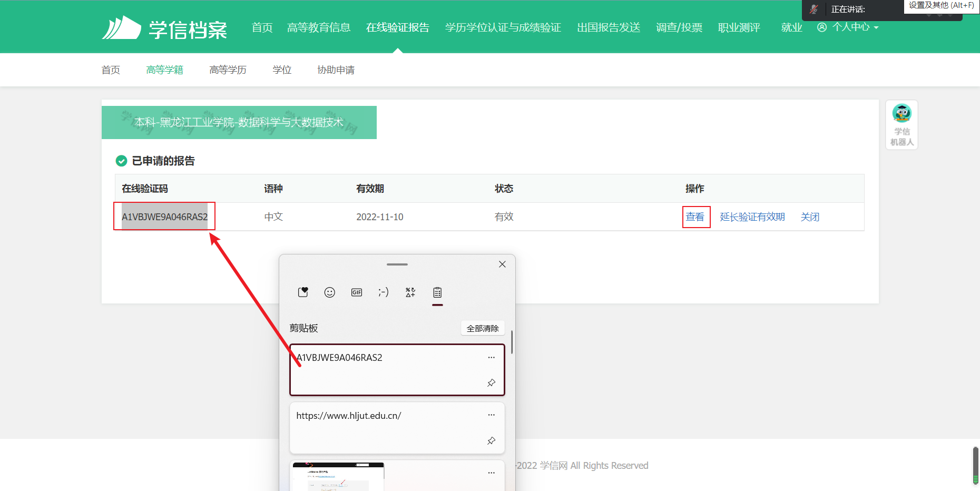Image resolution: width=980 pixels, height=491 pixels.
Task: Switch to sub-navigation 首页 tab
Action: coord(111,70)
